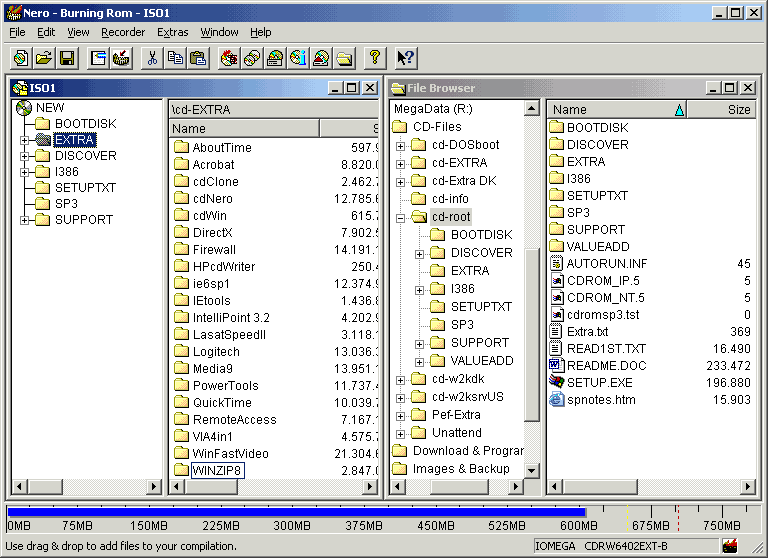Open the Help menu
The width and height of the screenshot is (768, 558).
click(261, 32)
